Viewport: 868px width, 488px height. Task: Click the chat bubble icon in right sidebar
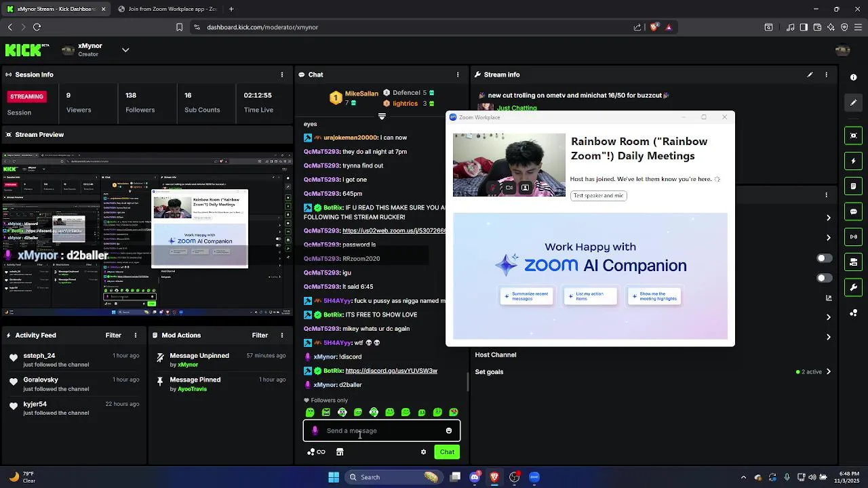(x=854, y=211)
